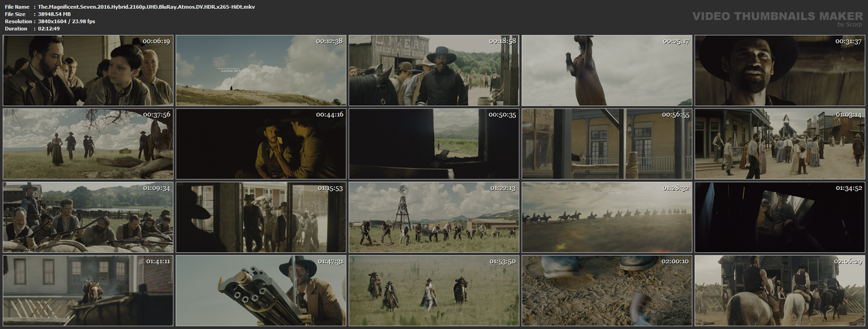Select the cowboy close-up at 00:31:37
The width and height of the screenshot is (868, 329).
(780, 70)
